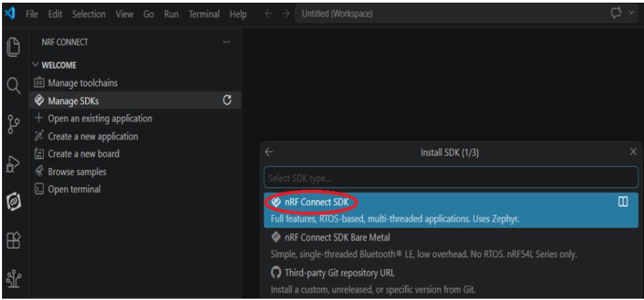The height and width of the screenshot is (300, 644).
Task: Open the Explorer view in activity bar
Action: [13, 46]
